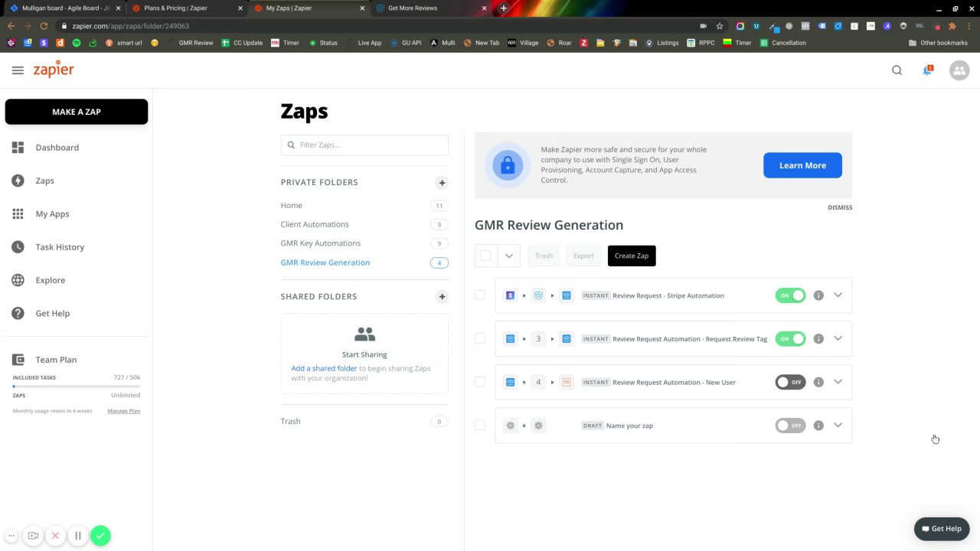Open the bulk select dropdown arrow
Image resolution: width=980 pixels, height=551 pixels.
coord(509,256)
